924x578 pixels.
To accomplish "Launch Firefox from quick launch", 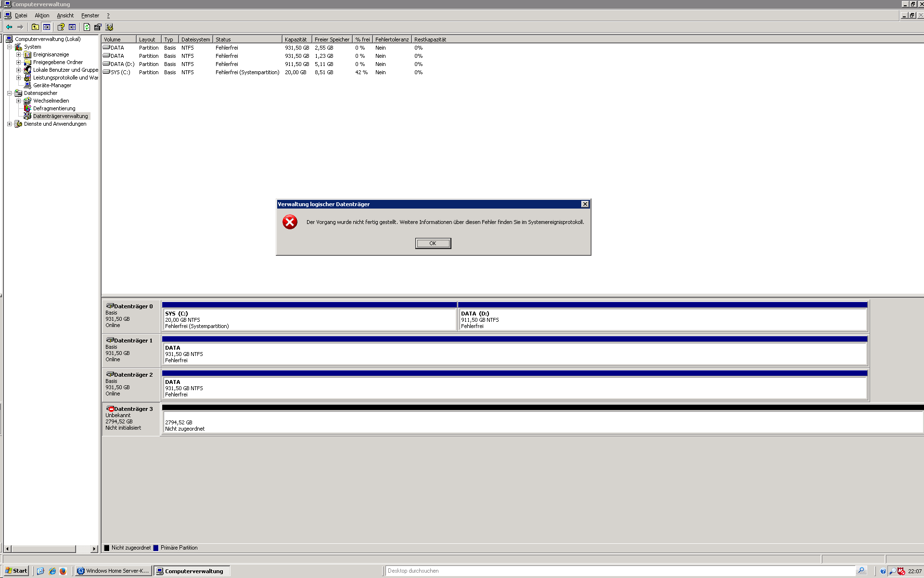I will pyautogui.click(x=63, y=571).
